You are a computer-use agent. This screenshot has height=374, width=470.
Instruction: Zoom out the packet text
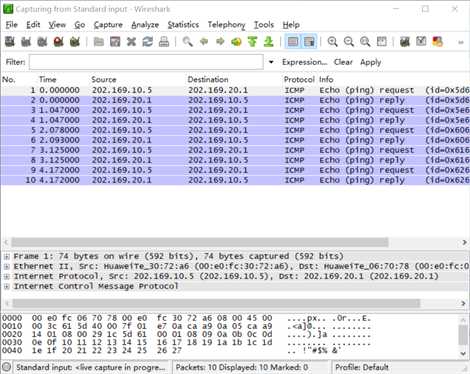pos(349,42)
